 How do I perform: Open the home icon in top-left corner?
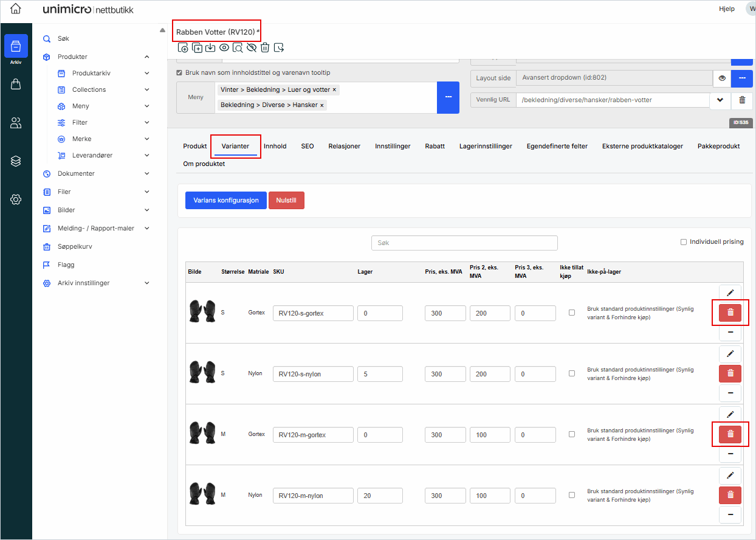[x=16, y=9]
